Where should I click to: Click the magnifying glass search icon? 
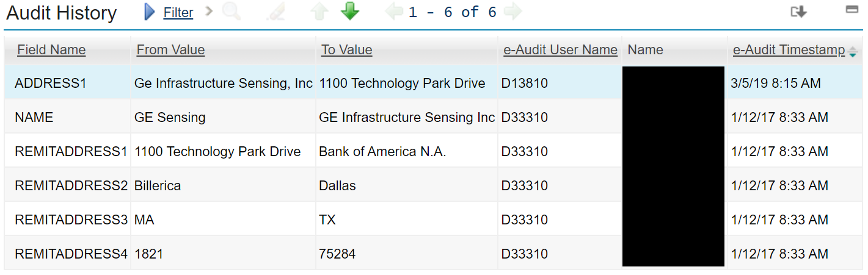(232, 12)
